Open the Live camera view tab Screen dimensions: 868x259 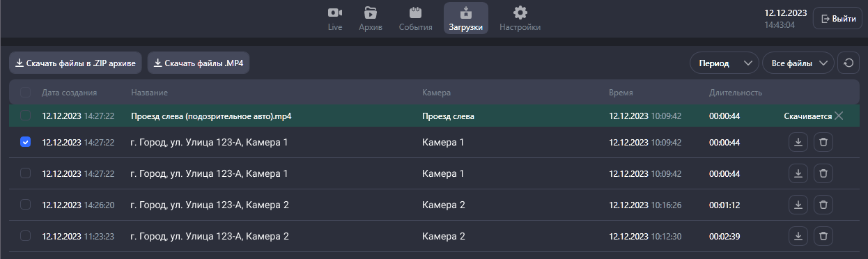click(x=335, y=19)
